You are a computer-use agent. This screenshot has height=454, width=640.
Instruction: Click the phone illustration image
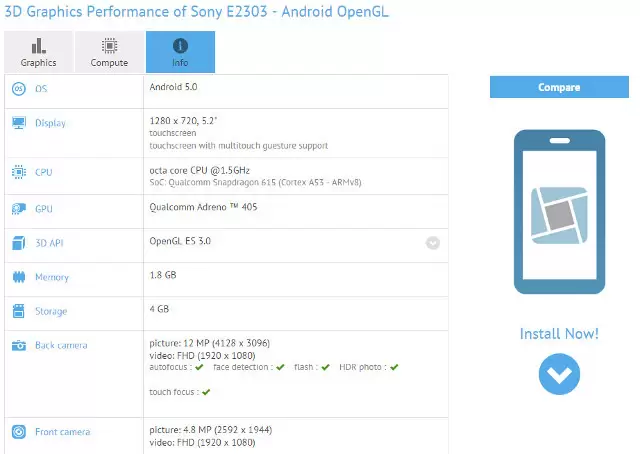click(560, 212)
